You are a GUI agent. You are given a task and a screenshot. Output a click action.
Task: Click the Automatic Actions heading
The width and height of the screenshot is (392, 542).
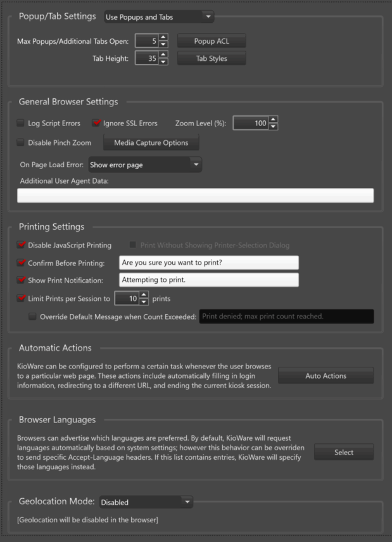tap(55, 348)
